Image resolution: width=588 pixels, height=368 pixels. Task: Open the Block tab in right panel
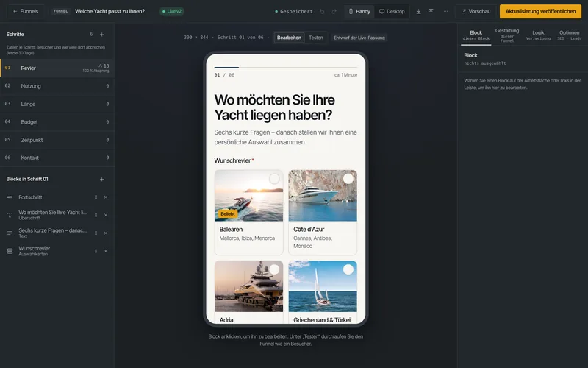[x=476, y=35]
